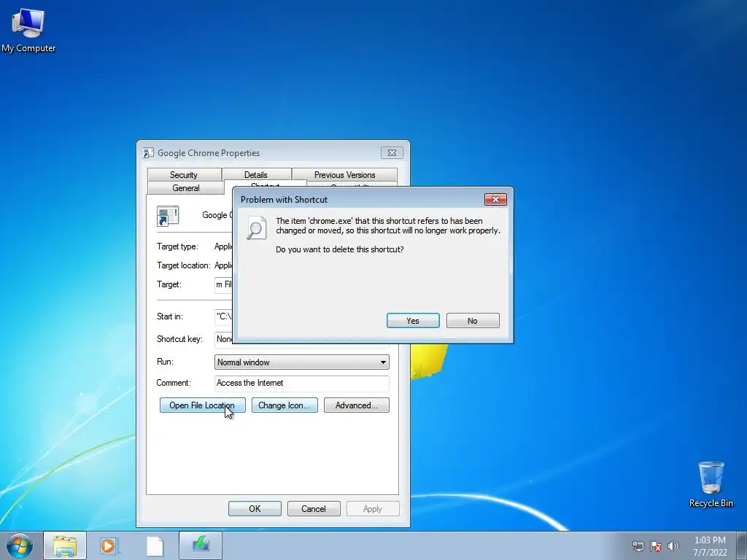
Task: Switch to the Security tab
Action: coord(184,175)
